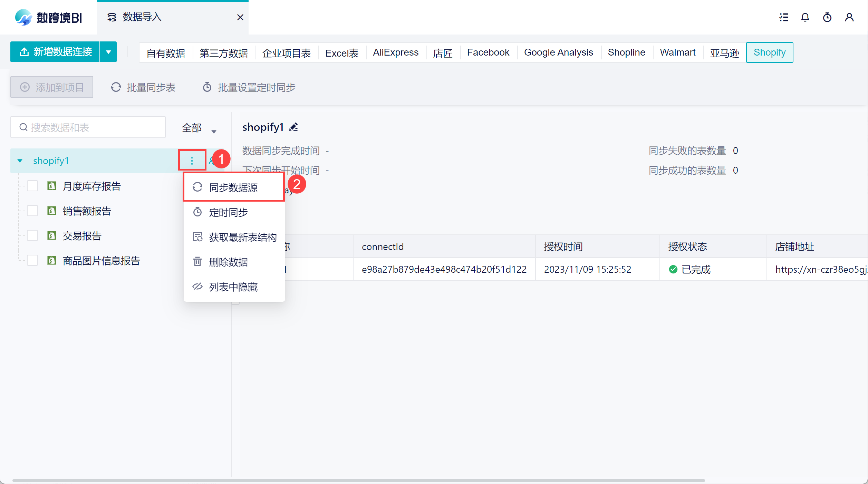Select the 商品图片信息报告 checkbox

[32, 261]
